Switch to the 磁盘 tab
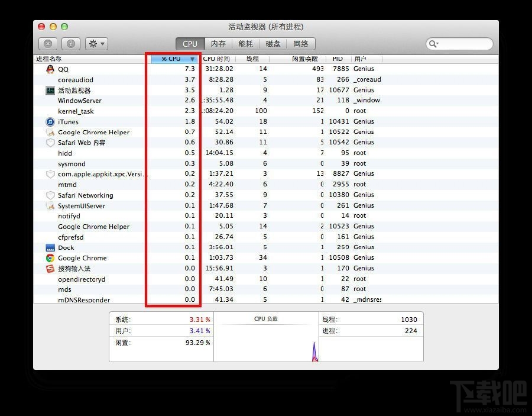Viewport: 532px width, 416px height. (x=273, y=44)
